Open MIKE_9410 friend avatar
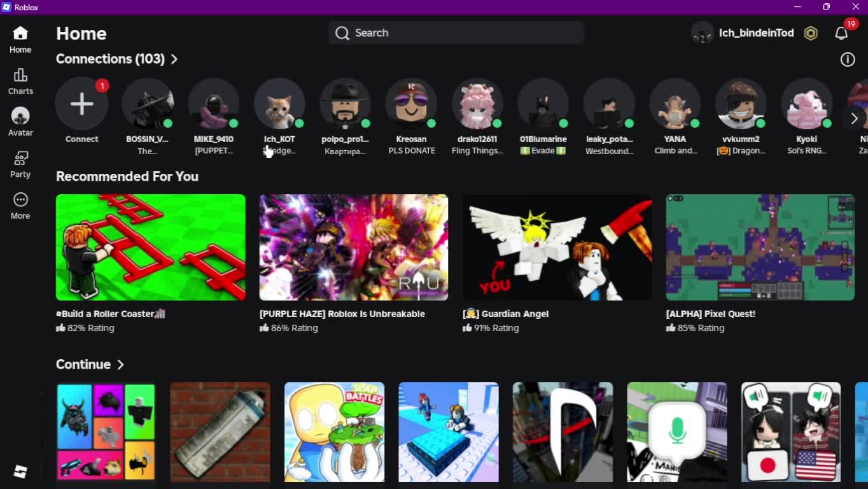This screenshot has height=489, width=868. point(214,104)
